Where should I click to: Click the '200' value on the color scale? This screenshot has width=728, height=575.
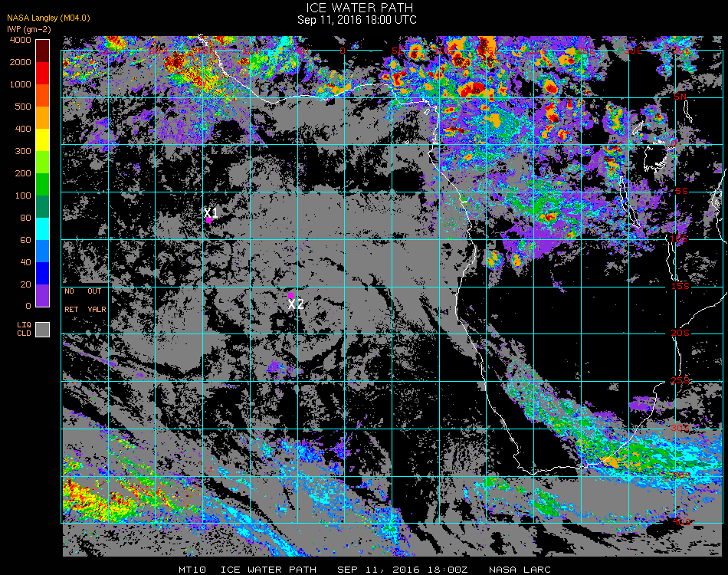pos(23,173)
